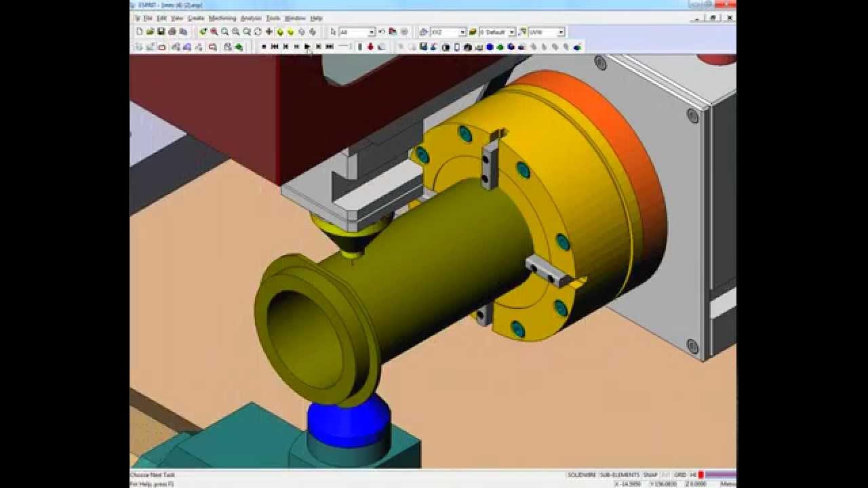The image size is (868, 488).
Task: Click the rotate view circular icon
Action: (x=258, y=32)
